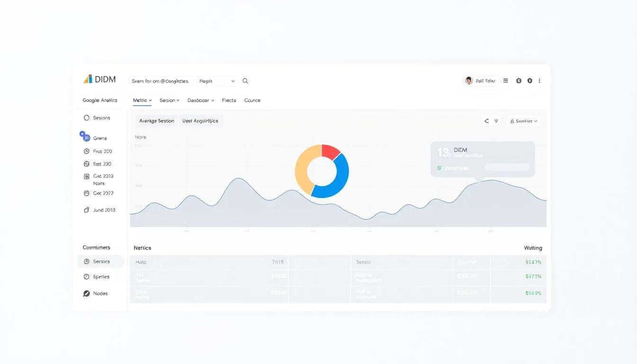Viewport: 637px width, 364px height.
Task: Click the DIDM logo in header
Action: 100,80
